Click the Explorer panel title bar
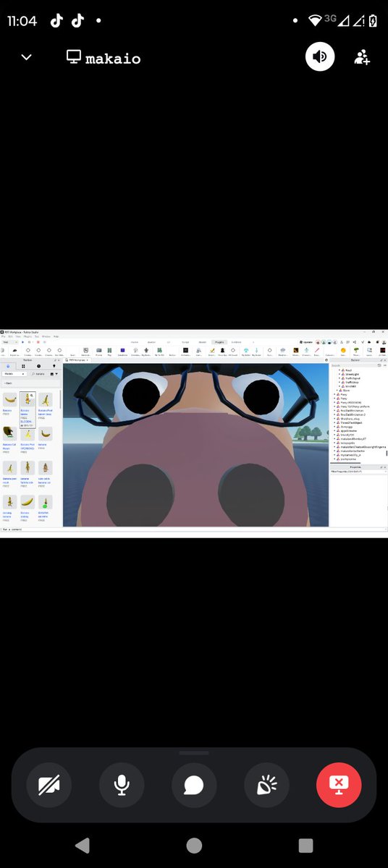This screenshot has width=388, height=868. 357,359
